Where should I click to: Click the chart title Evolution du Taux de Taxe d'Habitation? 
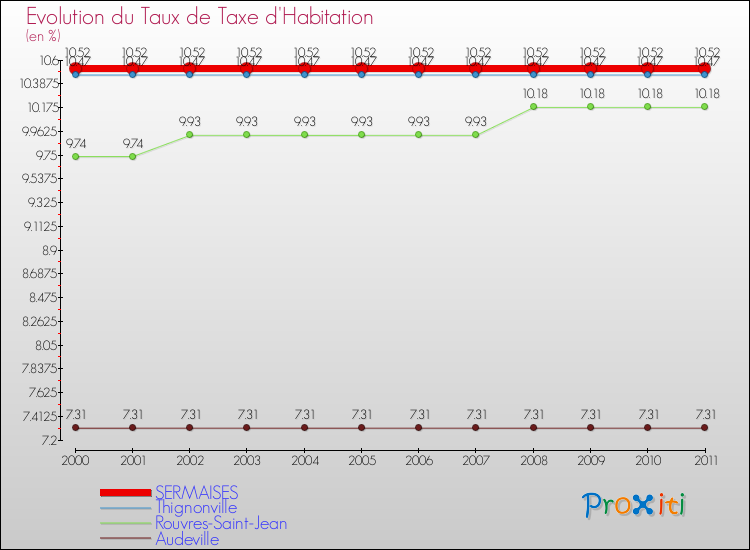(x=199, y=17)
